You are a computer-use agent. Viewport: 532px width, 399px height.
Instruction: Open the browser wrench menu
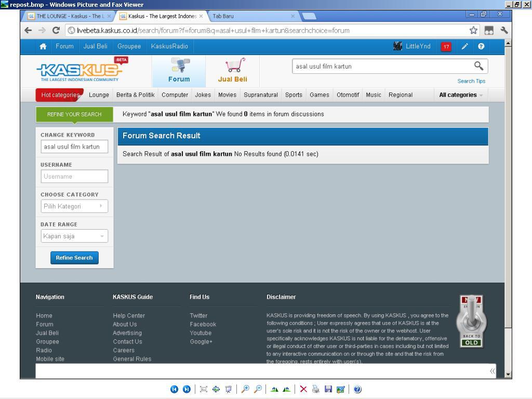504,30
